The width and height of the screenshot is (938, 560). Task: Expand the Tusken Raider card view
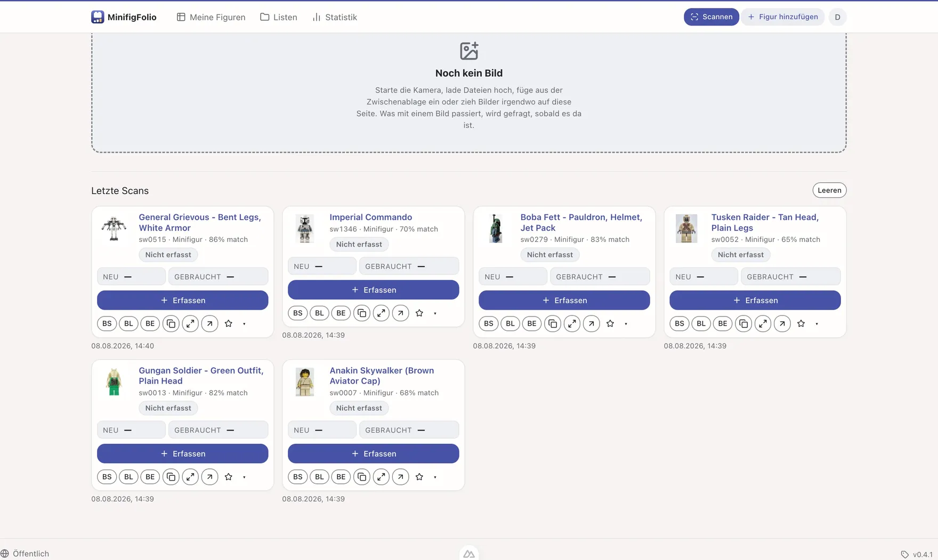(763, 323)
